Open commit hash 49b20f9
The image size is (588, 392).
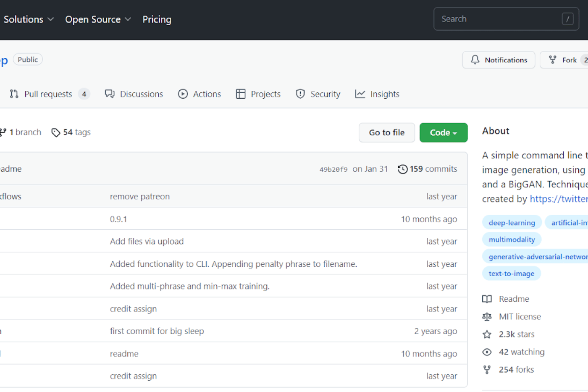pos(333,169)
